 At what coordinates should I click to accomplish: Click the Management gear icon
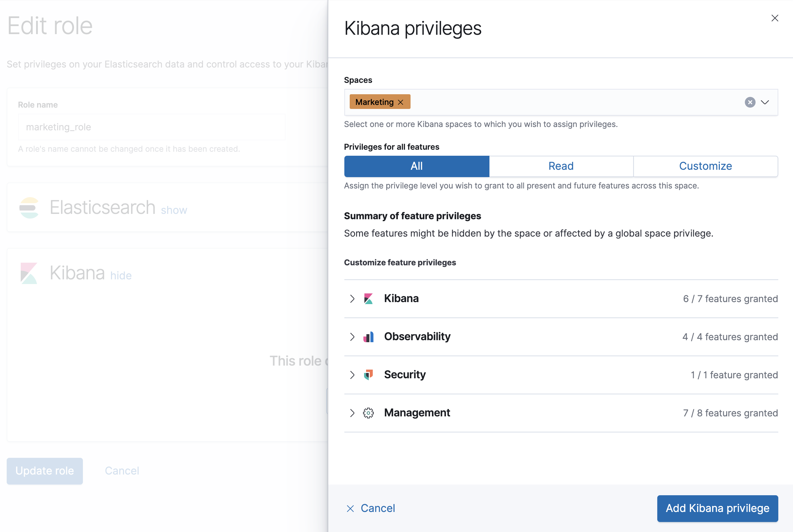(x=368, y=413)
